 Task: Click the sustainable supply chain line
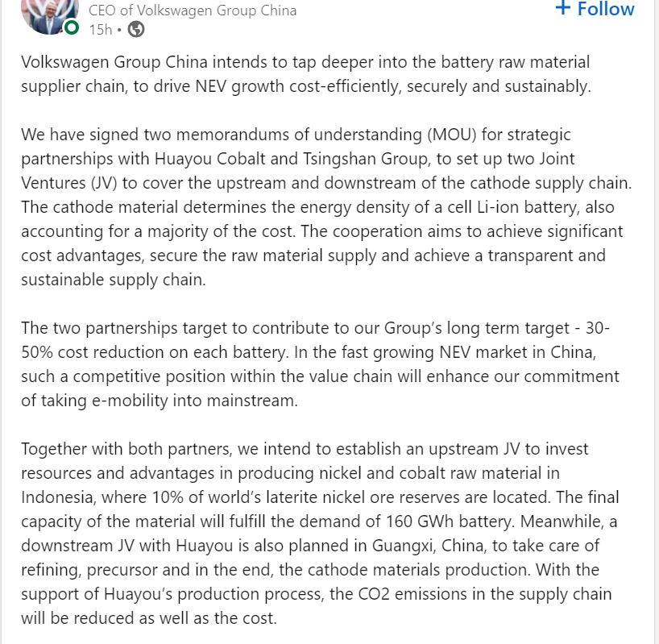coord(114,280)
